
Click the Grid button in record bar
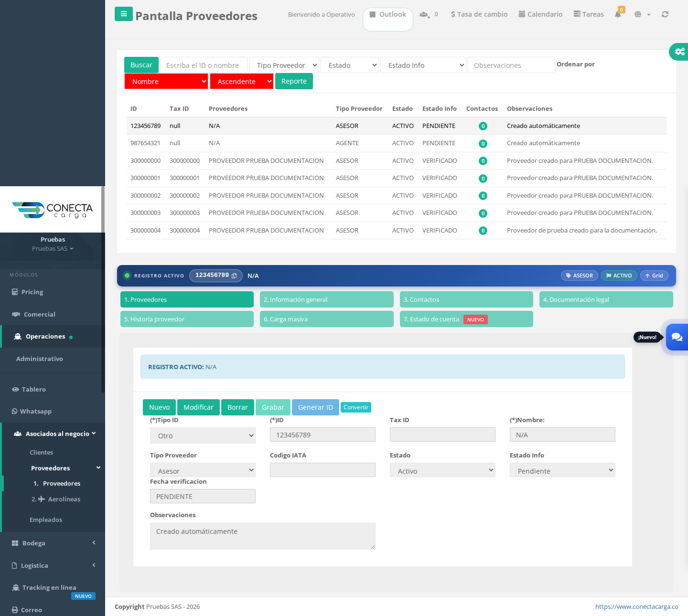tap(654, 276)
